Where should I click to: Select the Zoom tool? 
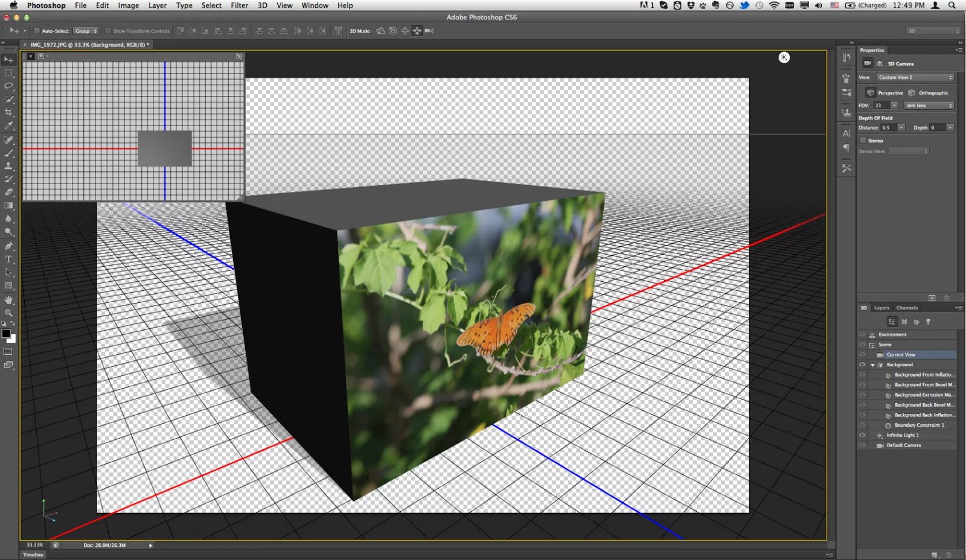click(x=8, y=313)
